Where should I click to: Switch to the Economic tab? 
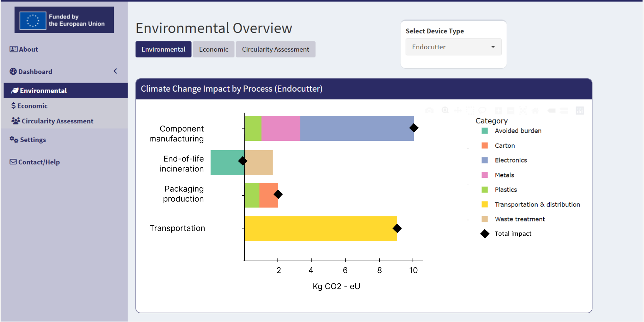tap(213, 49)
